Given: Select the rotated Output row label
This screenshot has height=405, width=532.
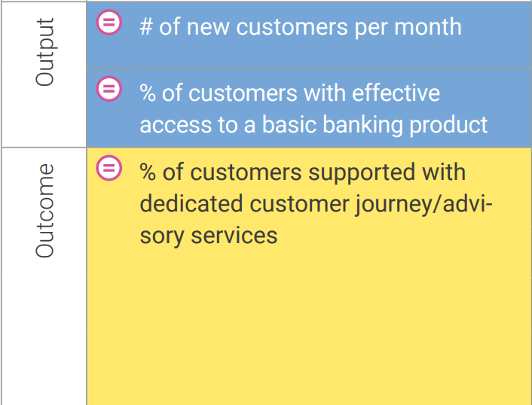Looking at the screenshot, I should tap(44, 52).
